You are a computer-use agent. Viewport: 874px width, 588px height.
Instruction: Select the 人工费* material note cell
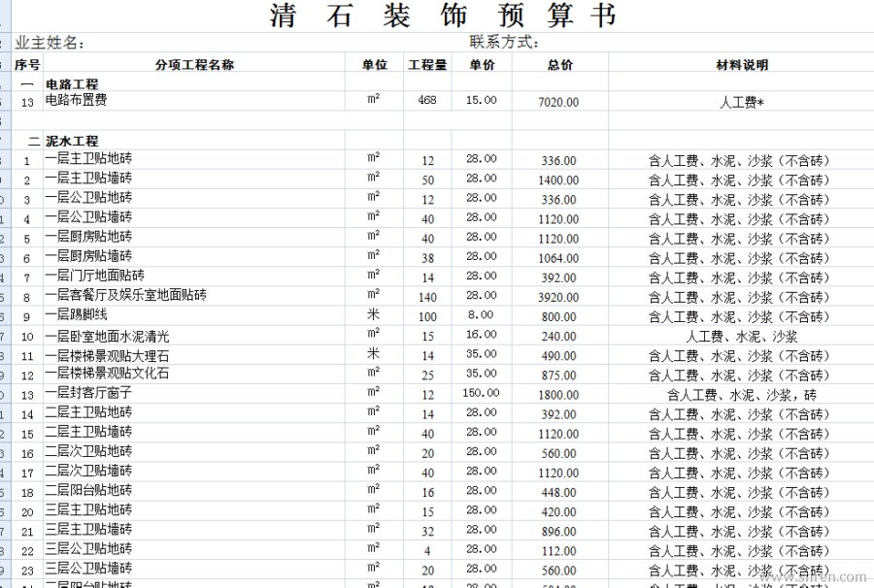tap(741, 101)
